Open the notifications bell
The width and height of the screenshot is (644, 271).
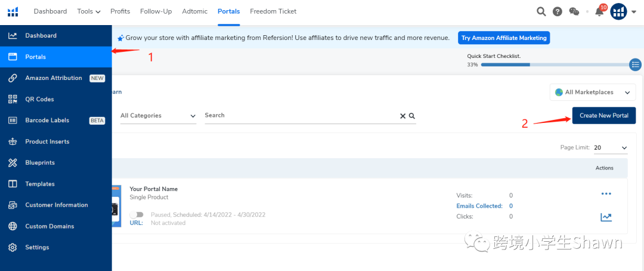[x=599, y=12]
